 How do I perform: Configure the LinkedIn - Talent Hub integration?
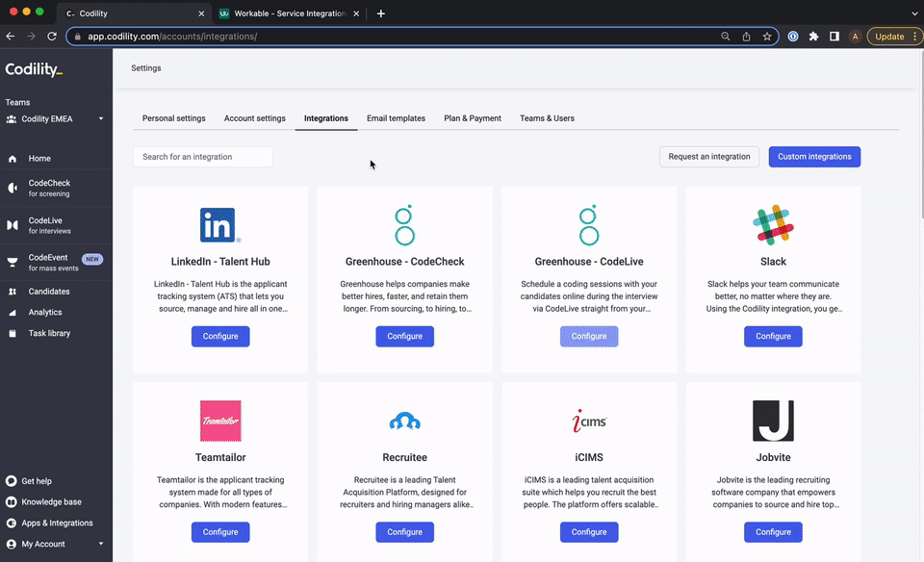(220, 337)
